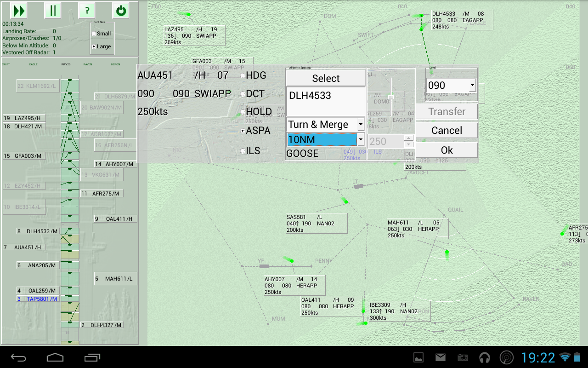Tap the LT beacon marker on radar

[x=359, y=186]
